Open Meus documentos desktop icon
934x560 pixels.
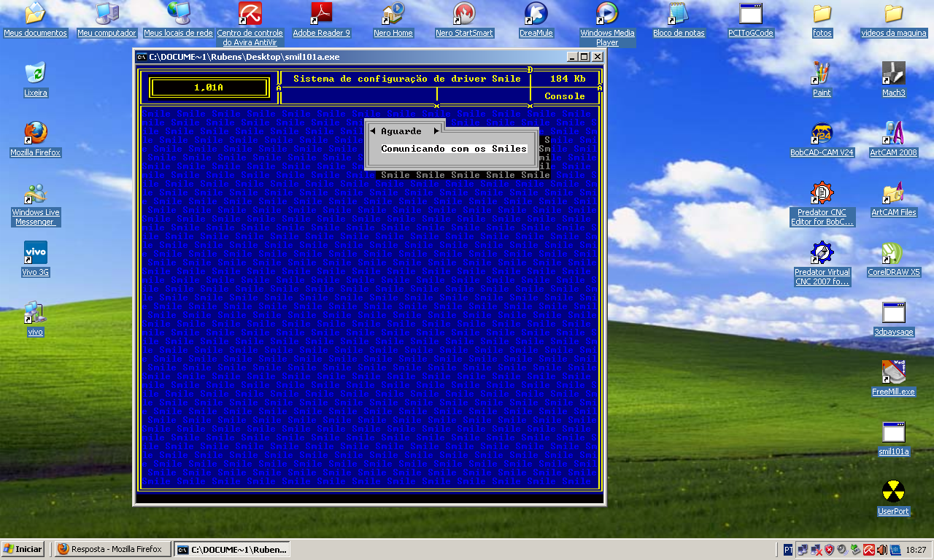point(35,20)
